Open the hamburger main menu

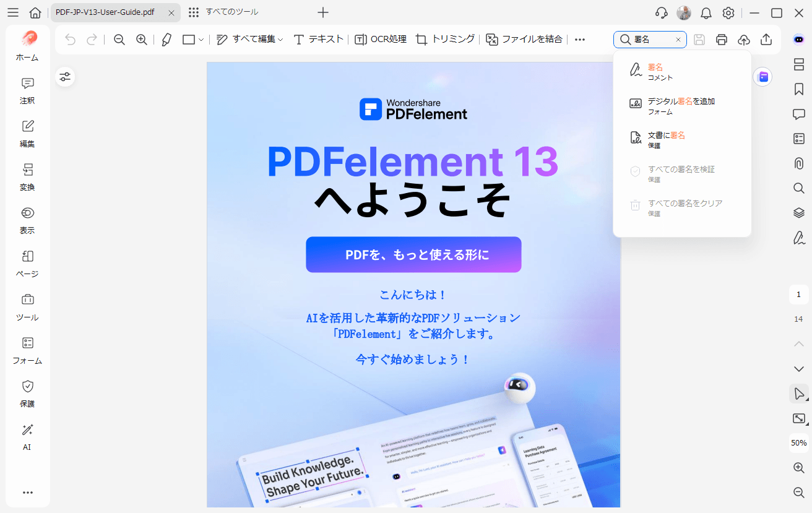pyautogui.click(x=12, y=12)
